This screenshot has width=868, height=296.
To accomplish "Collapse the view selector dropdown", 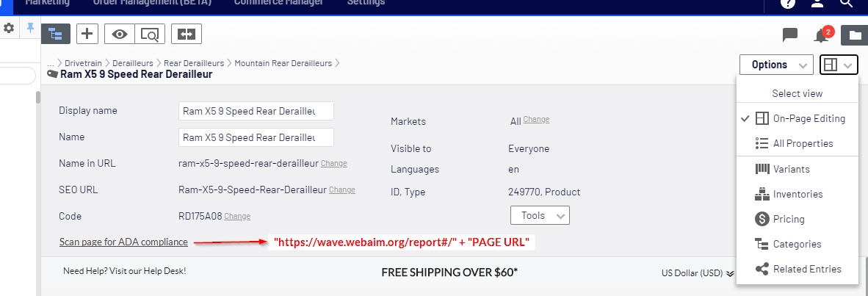I will click(x=839, y=65).
